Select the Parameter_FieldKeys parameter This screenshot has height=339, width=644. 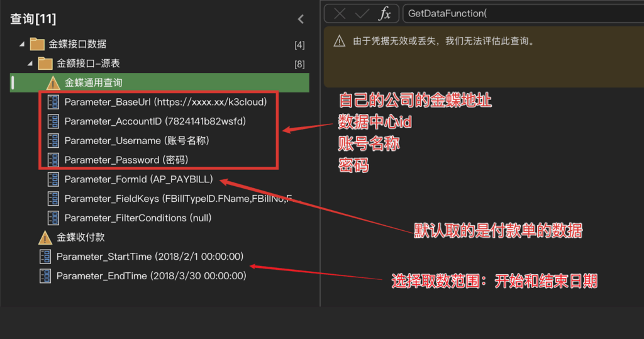(182, 199)
